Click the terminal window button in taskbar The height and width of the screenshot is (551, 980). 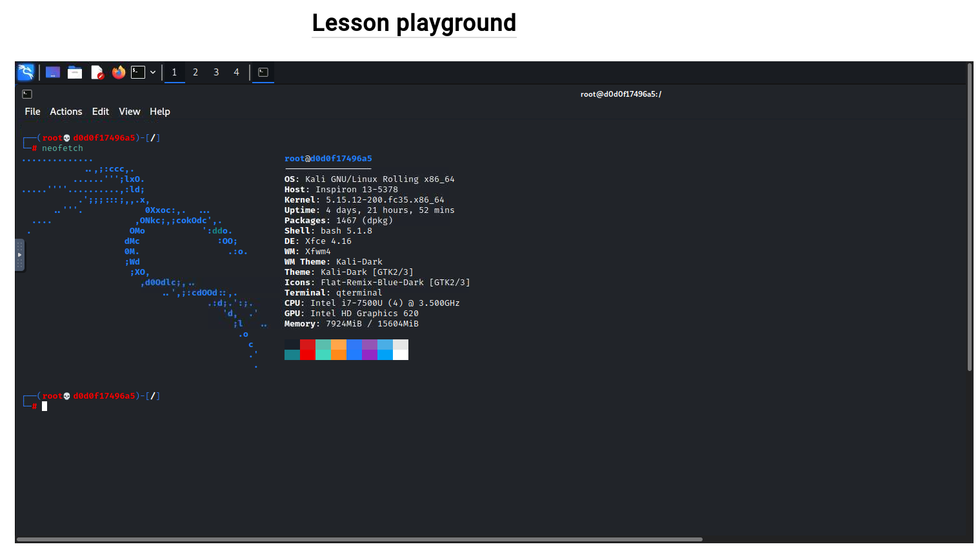(263, 72)
